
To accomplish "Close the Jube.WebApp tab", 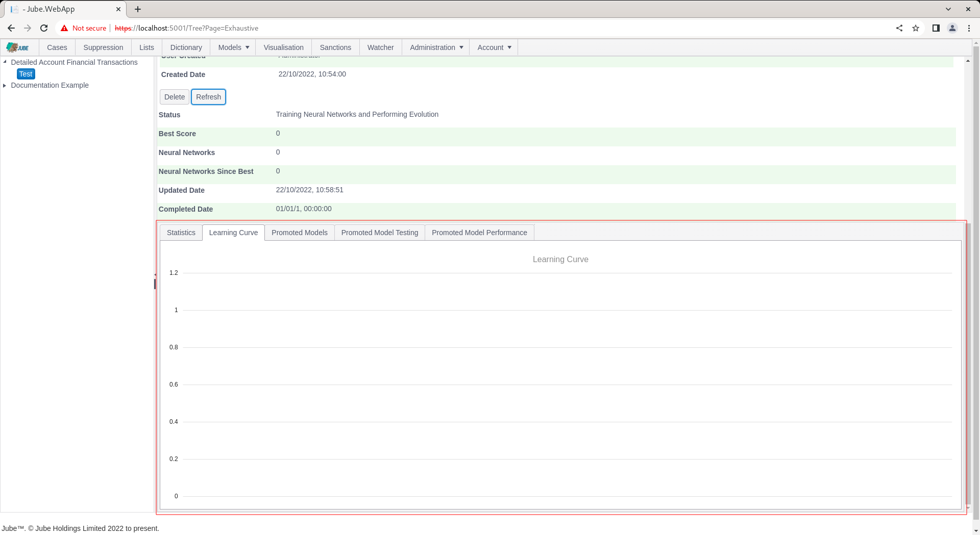I will pos(118,9).
